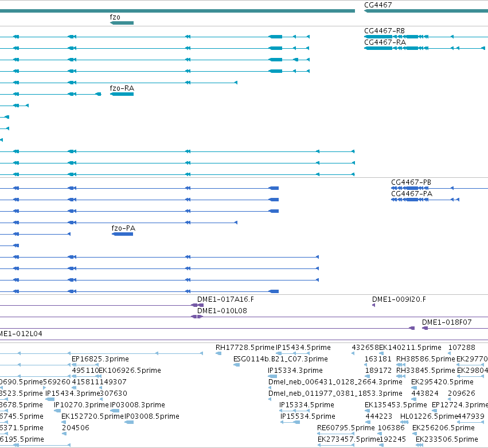Select clone DME1-018F07 label
This screenshot has width=488, height=448.
pos(447,322)
